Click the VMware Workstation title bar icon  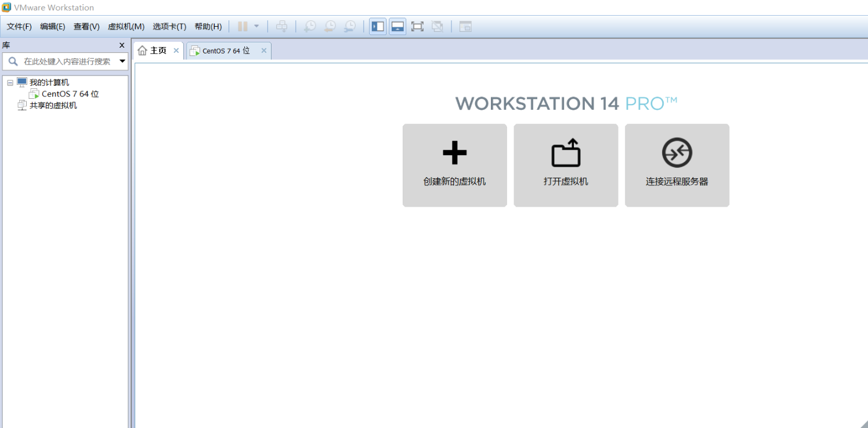coord(6,8)
